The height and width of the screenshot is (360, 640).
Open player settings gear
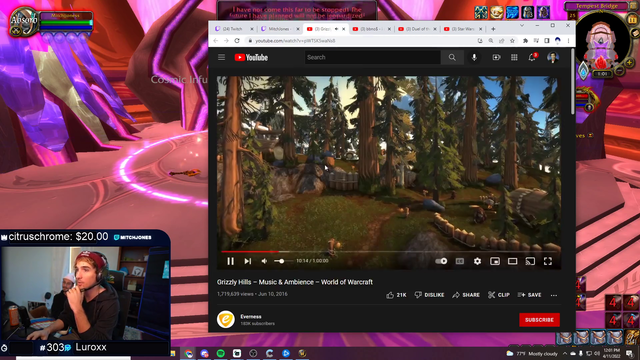point(477,261)
